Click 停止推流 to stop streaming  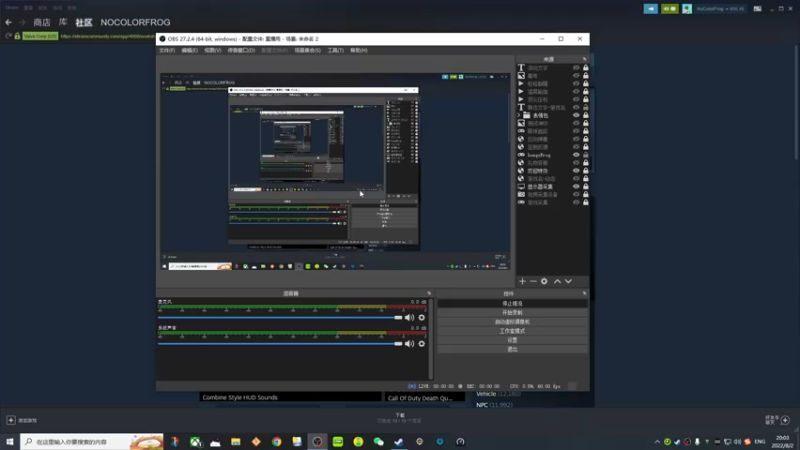coord(512,304)
